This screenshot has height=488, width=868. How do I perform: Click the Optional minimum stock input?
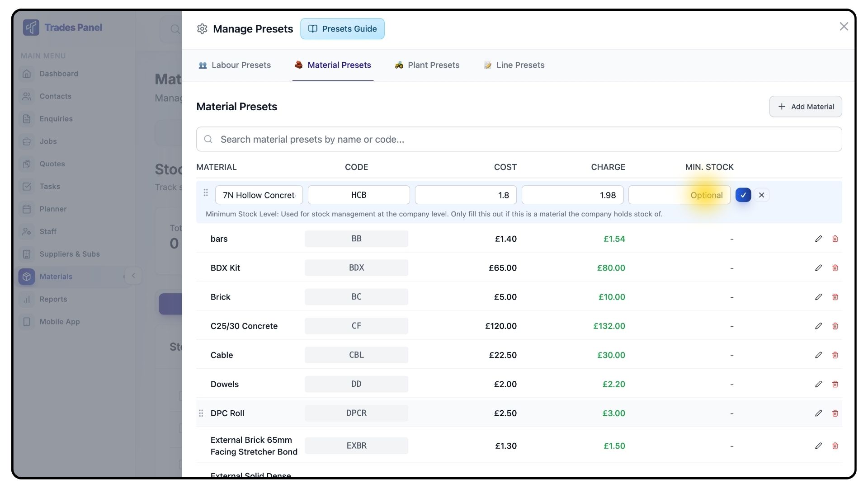tap(679, 195)
